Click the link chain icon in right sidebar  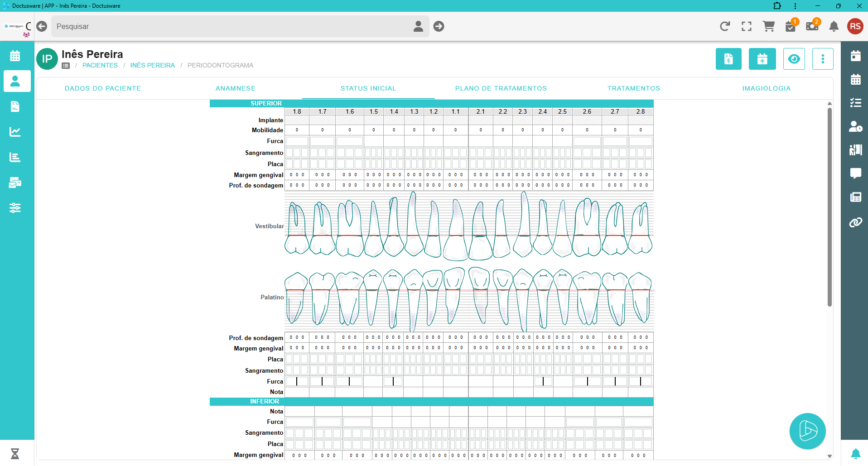(x=855, y=222)
